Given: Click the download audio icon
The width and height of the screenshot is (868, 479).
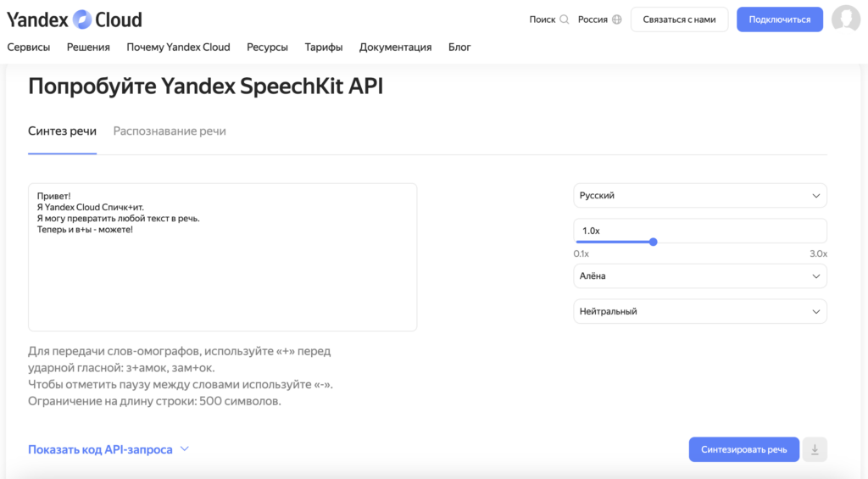Looking at the screenshot, I should (815, 449).
